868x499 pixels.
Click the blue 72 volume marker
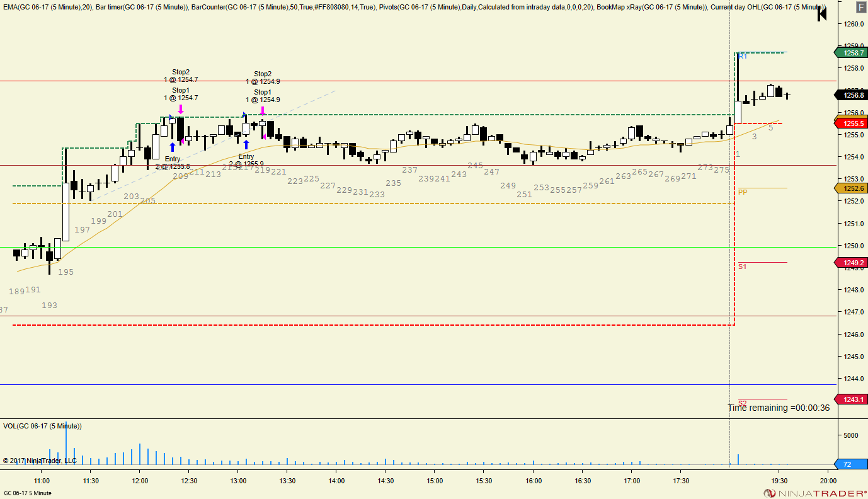point(850,464)
